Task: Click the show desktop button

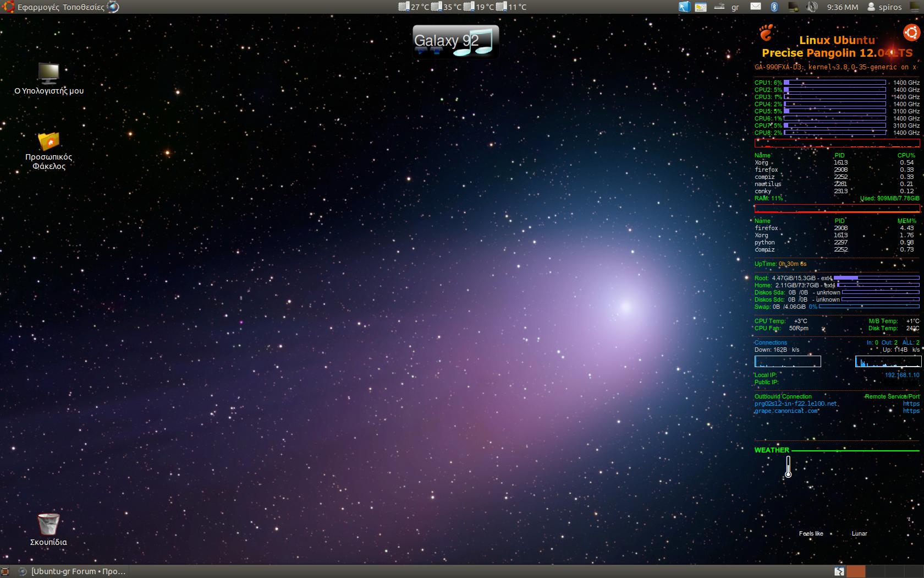Action: pos(5,571)
